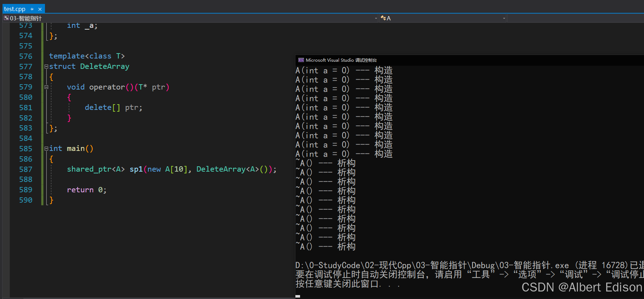Click the int _a; member declaration

(x=82, y=25)
